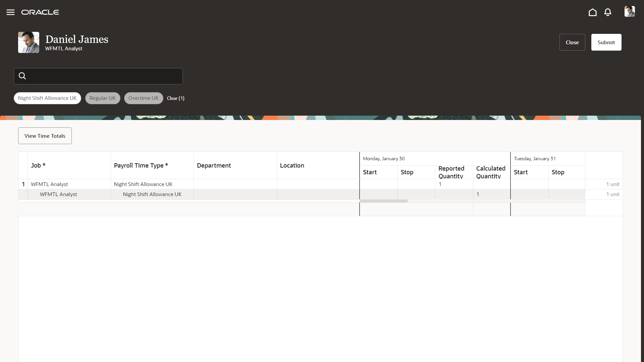
Task: Go to the Home page icon
Action: pyautogui.click(x=592, y=12)
